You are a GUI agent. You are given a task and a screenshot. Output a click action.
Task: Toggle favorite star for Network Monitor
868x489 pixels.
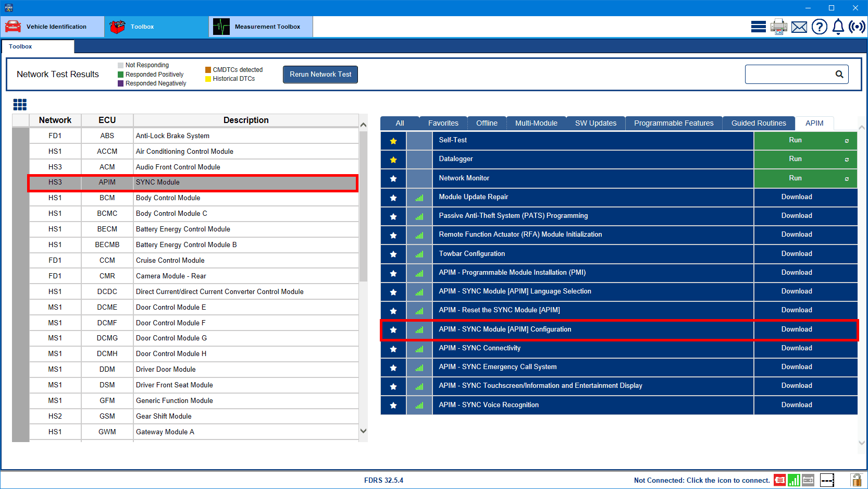click(393, 179)
